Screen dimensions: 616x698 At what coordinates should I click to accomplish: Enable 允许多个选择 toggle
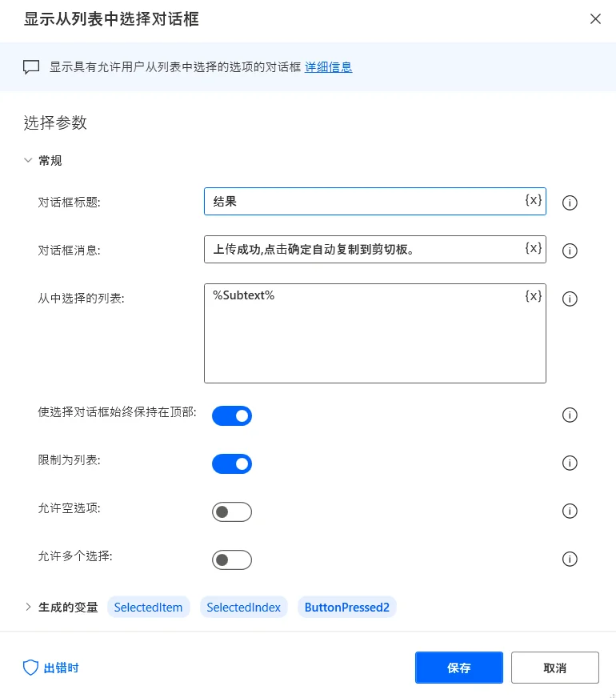tap(232, 560)
